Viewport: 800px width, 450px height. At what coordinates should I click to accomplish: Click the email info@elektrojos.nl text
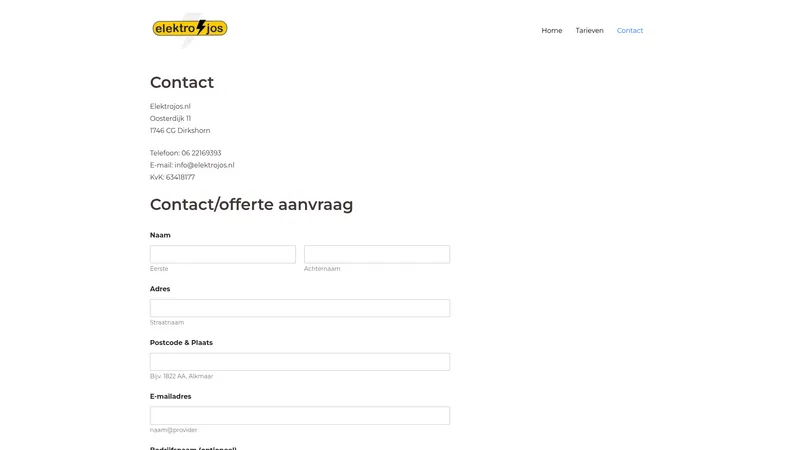click(204, 165)
